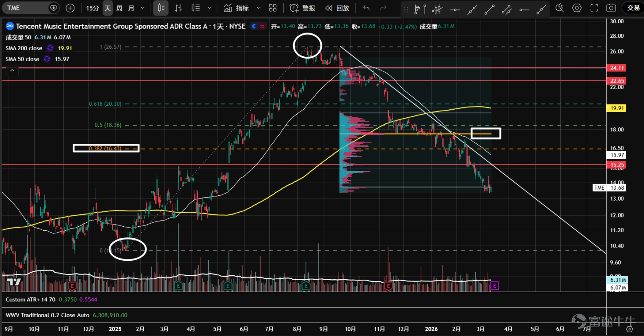Start 回放 bar replay

click(x=337, y=8)
